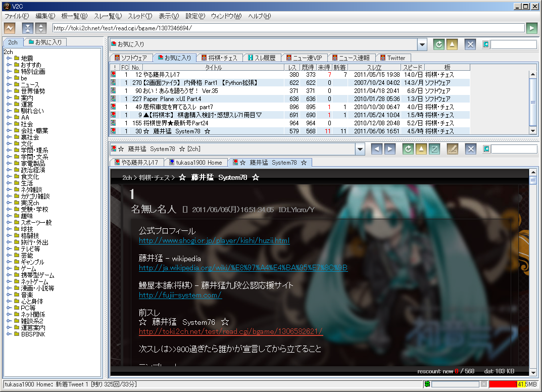The height and width of the screenshot is (392, 542).
Task: Expand the PC等 category in board tree
Action: [x=9, y=308]
